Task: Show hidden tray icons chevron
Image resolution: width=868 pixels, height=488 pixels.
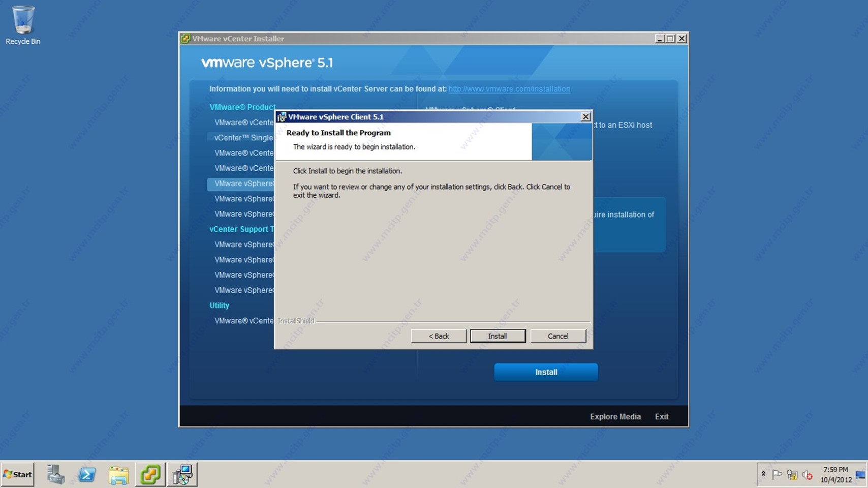Action: 763,474
